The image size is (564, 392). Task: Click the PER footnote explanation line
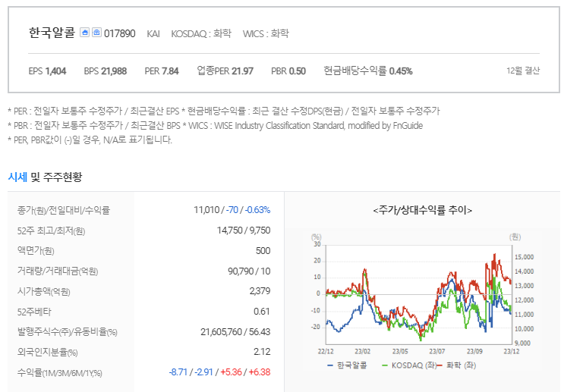point(223,111)
